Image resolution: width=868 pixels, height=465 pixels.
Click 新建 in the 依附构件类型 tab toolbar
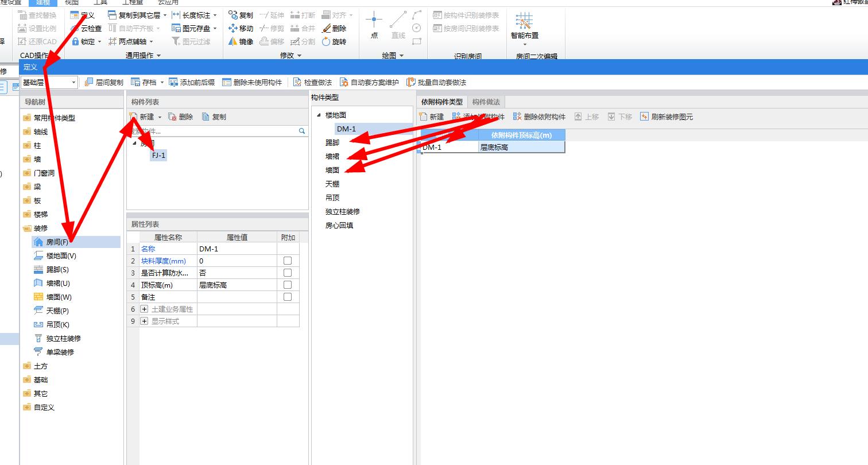[x=432, y=117]
